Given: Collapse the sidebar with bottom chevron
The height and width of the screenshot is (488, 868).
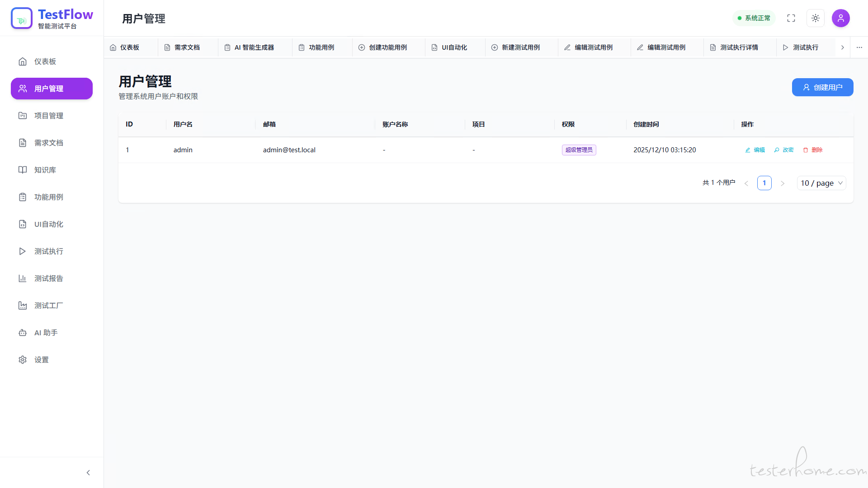Looking at the screenshot, I should (x=88, y=473).
